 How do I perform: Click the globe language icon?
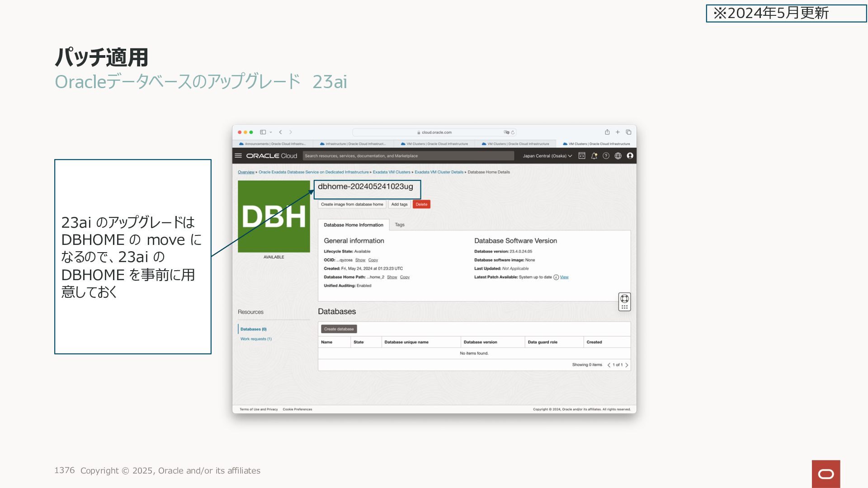click(618, 156)
